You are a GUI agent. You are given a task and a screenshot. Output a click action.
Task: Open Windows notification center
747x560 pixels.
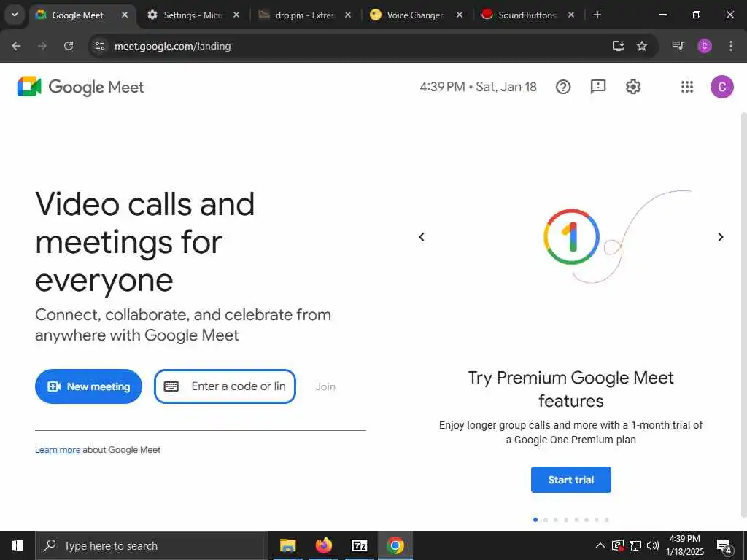click(x=724, y=546)
